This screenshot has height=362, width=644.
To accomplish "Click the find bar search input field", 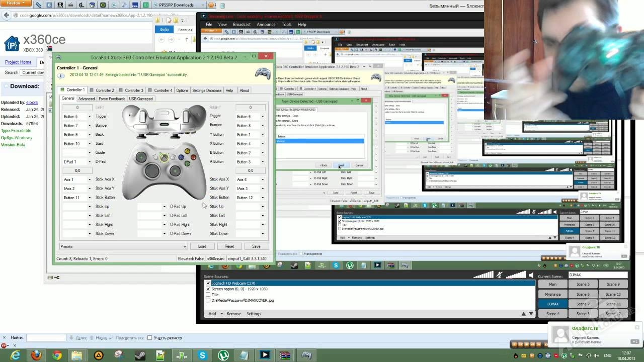I will click(x=46, y=338).
